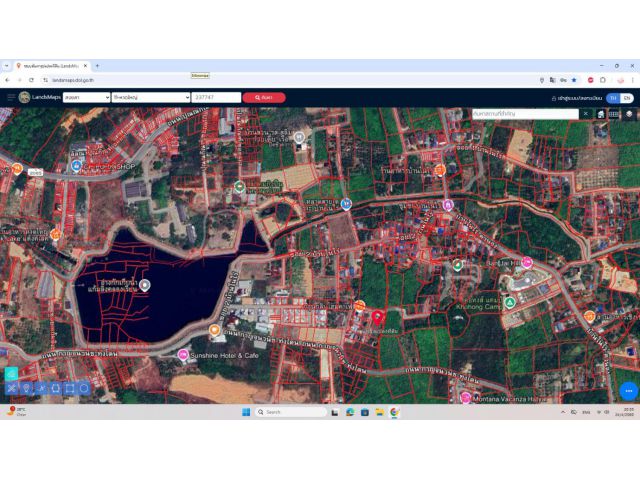The height and width of the screenshot is (480, 640).
Task: Open the taskbar weather widget
Action: click(x=16, y=411)
